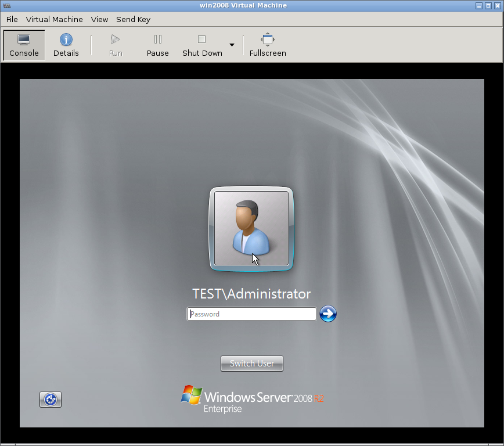Viewport: 504px width, 446px height.
Task: Click the Shut Down toolbar button
Action: point(202,45)
